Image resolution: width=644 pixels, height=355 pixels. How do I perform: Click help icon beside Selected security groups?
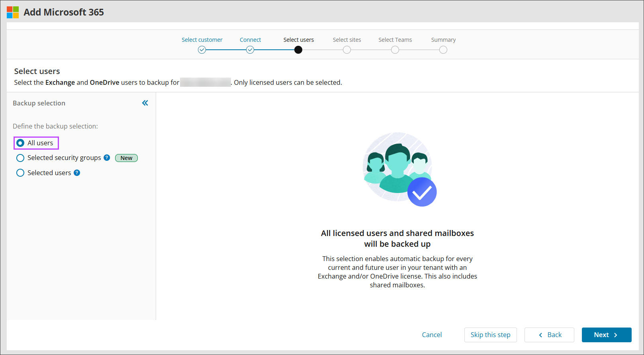pyautogui.click(x=107, y=158)
